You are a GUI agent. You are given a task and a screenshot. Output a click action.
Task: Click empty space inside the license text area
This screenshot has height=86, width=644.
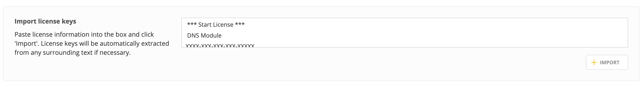coord(425,32)
